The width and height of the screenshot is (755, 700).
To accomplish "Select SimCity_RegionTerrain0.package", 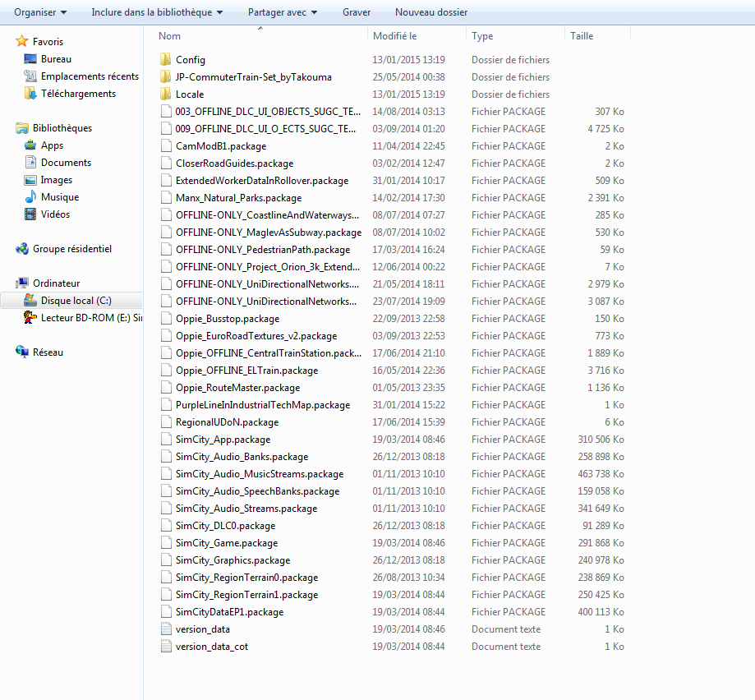I will (247, 578).
